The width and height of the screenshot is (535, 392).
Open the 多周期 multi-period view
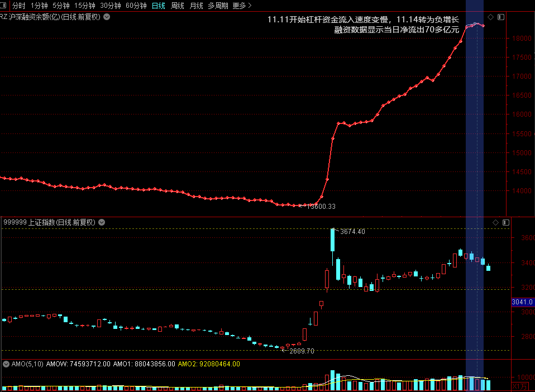click(218, 6)
